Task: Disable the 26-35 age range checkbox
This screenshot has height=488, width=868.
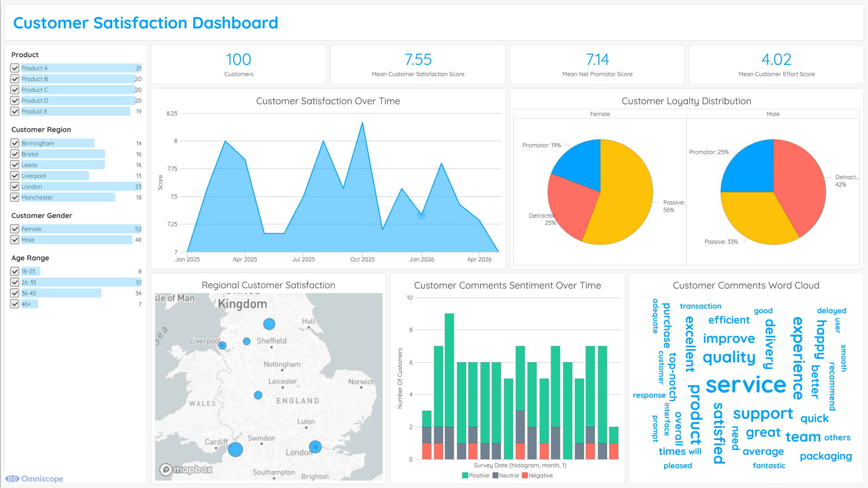Action: 15,282
